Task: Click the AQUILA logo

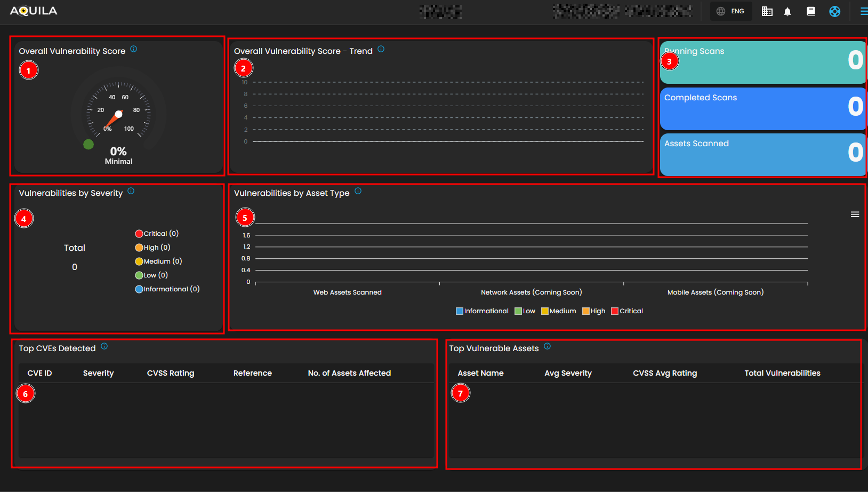Action: coord(34,11)
